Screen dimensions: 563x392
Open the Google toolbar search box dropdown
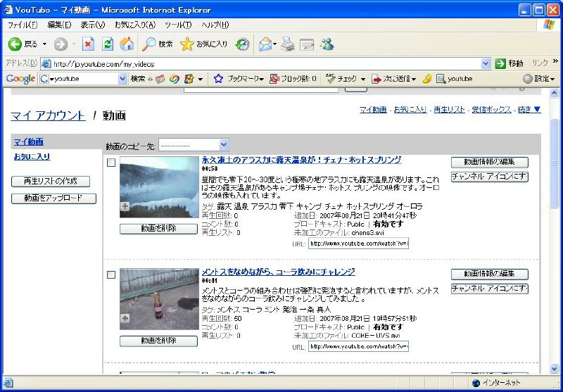(122, 79)
